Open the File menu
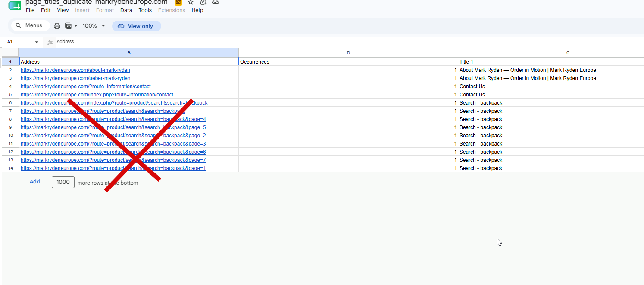 click(30, 10)
